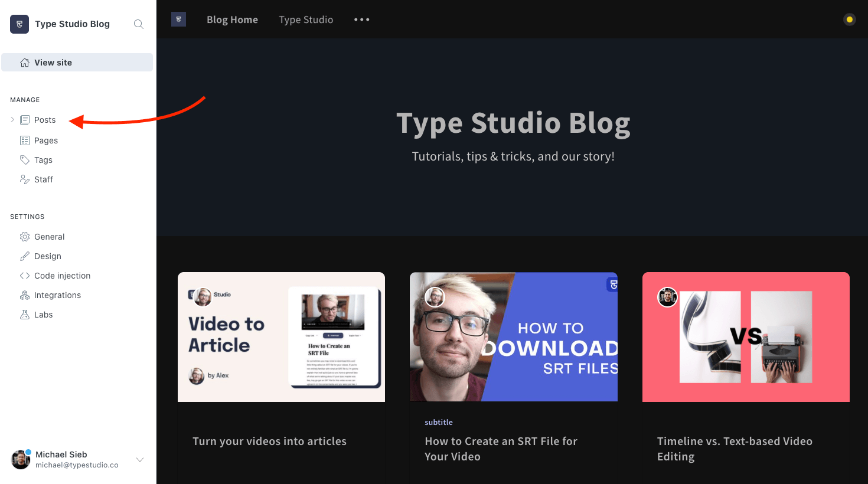Click the Type Studio Blog hero heading

point(513,123)
